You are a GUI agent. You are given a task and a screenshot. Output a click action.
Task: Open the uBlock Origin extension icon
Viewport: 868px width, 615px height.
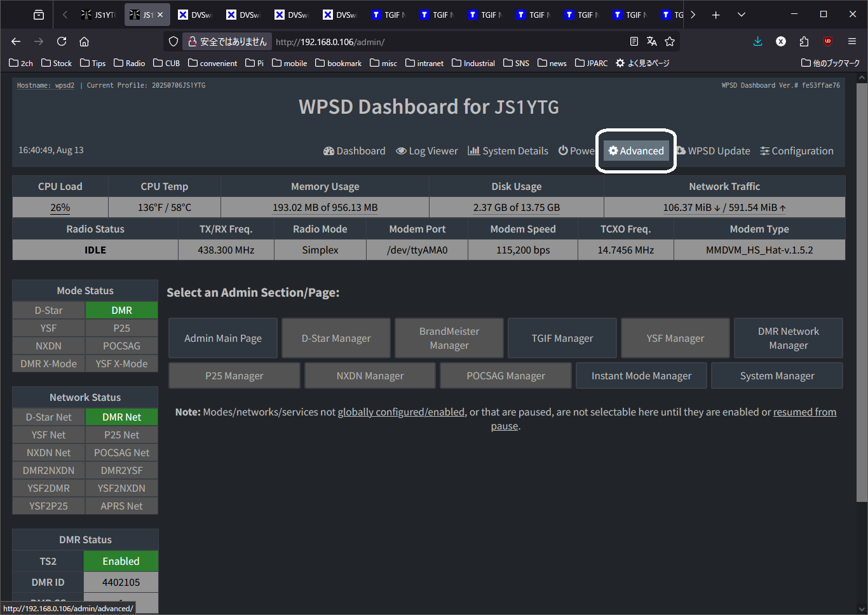click(828, 41)
